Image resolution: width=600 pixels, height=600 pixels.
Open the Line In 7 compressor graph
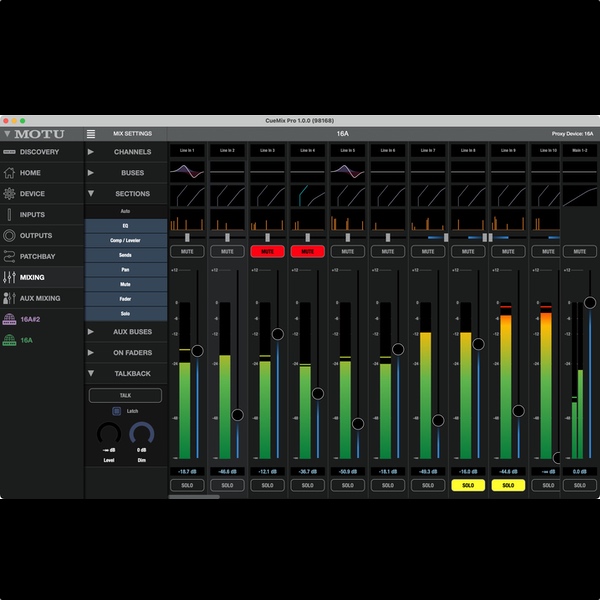tap(428, 196)
